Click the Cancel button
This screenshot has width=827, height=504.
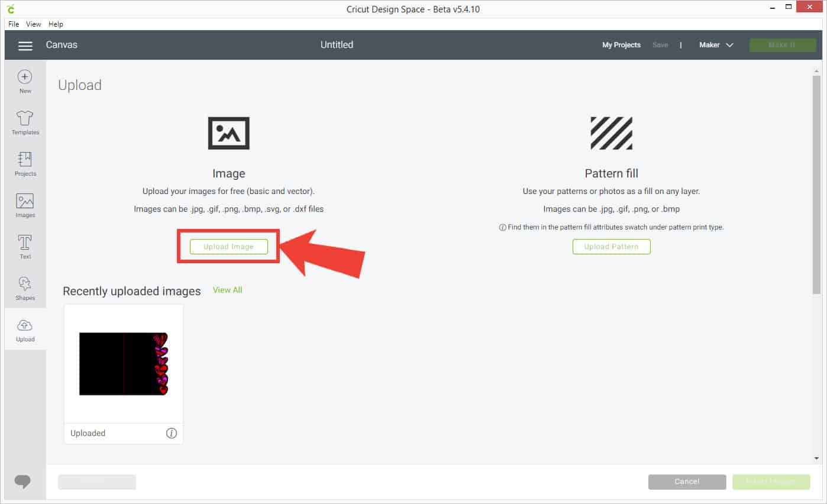[x=687, y=482]
